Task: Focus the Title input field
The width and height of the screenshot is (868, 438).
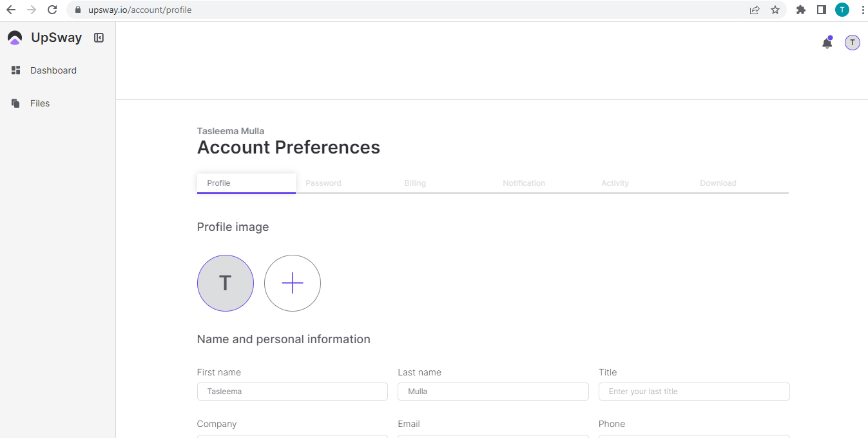Action: [x=694, y=392]
